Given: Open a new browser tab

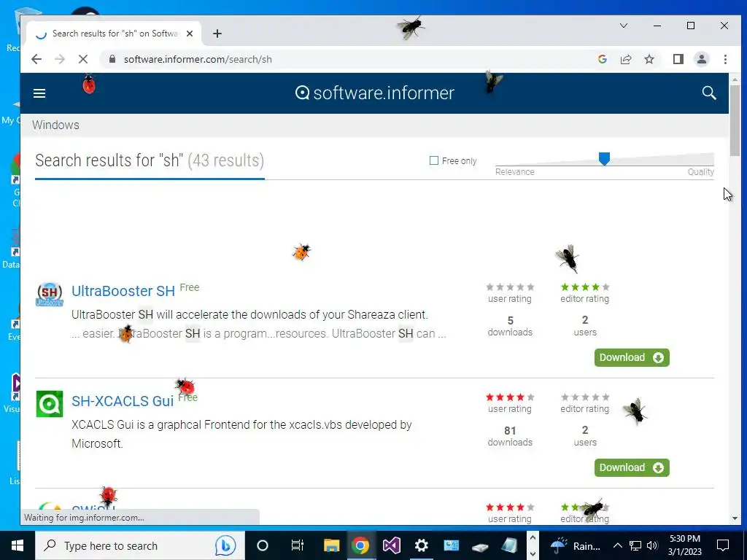Looking at the screenshot, I should (x=217, y=34).
